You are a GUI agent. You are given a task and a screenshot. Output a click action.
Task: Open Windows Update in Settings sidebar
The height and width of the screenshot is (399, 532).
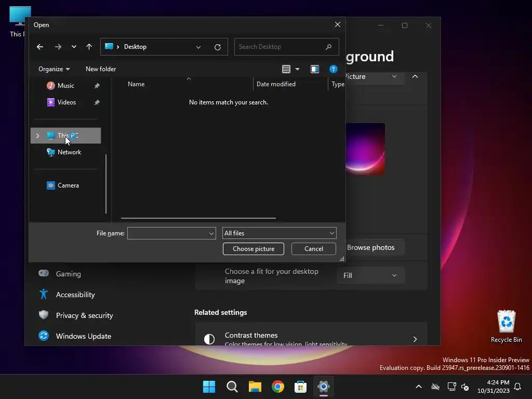point(84,336)
